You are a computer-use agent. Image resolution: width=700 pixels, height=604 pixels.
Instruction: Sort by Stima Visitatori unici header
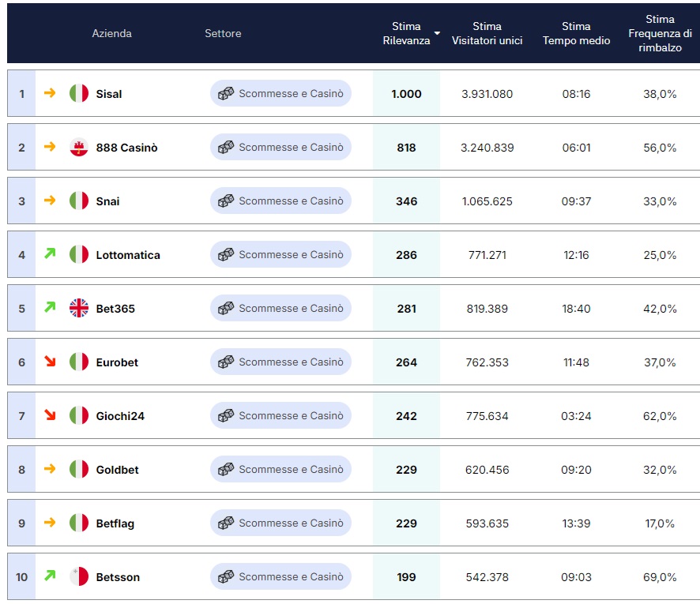coord(487,33)
